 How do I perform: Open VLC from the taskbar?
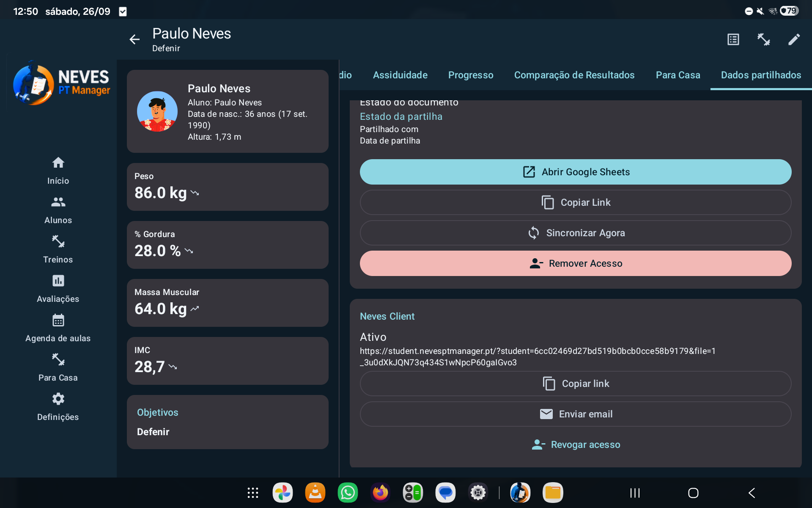(315, 493)
